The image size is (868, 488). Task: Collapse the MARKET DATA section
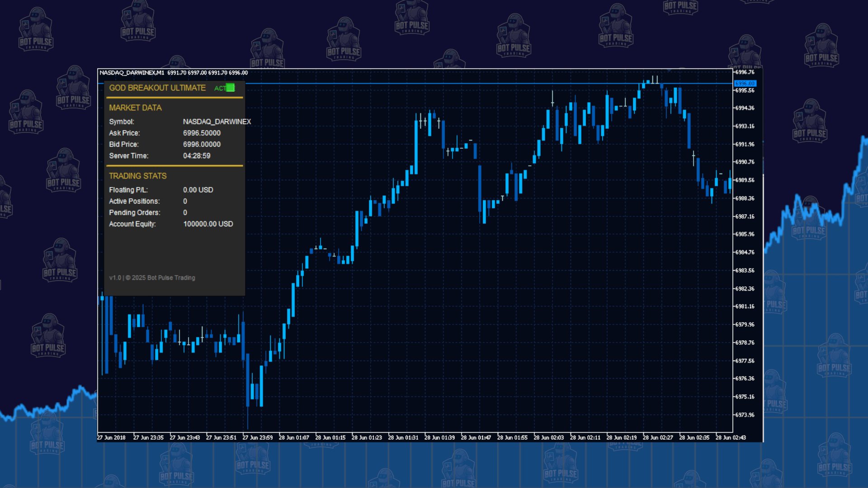(x=135, y=108)
